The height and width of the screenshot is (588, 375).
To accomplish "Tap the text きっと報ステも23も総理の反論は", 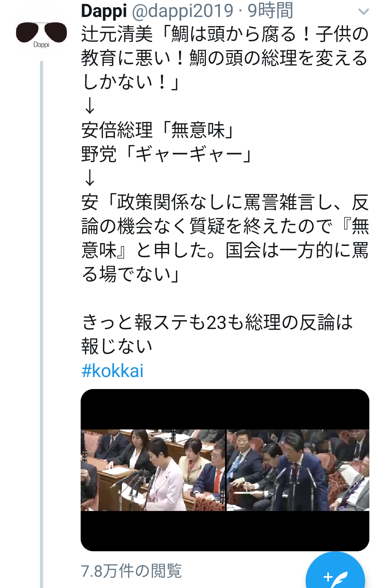I will (x=217, y=322).
